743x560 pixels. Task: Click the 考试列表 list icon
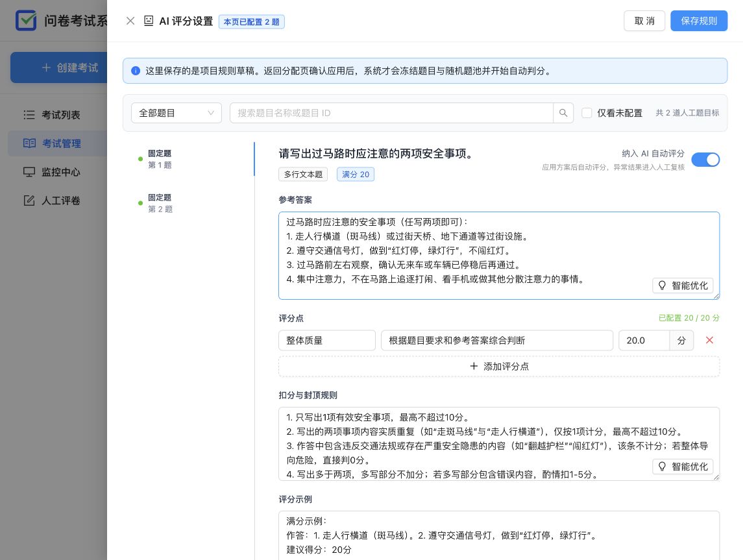coord(29,115)
